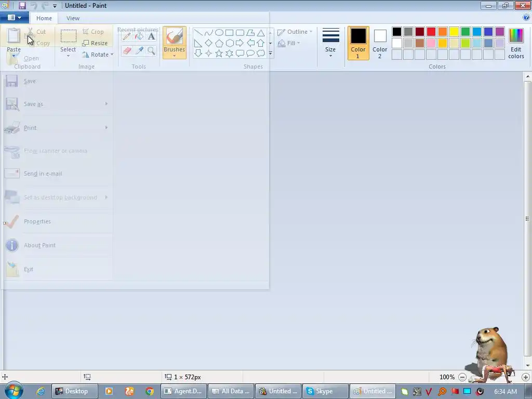532x399 pixels.
Task: Click the Save icon in quick access toolbar
Action: [x=22, y=5]
